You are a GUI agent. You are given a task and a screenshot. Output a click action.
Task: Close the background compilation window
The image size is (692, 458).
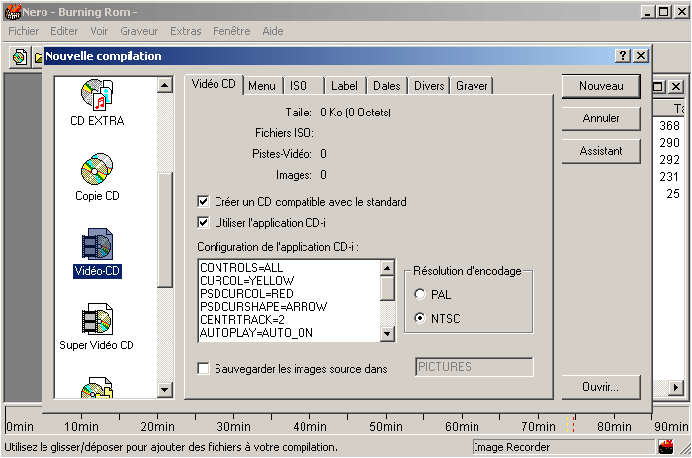click(676, 86)
